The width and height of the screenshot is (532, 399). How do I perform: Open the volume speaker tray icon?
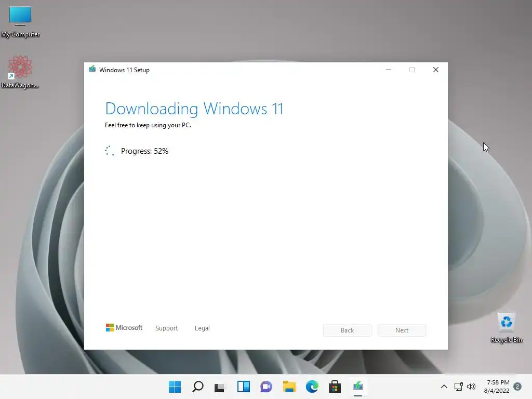click(x=471, y=387)
